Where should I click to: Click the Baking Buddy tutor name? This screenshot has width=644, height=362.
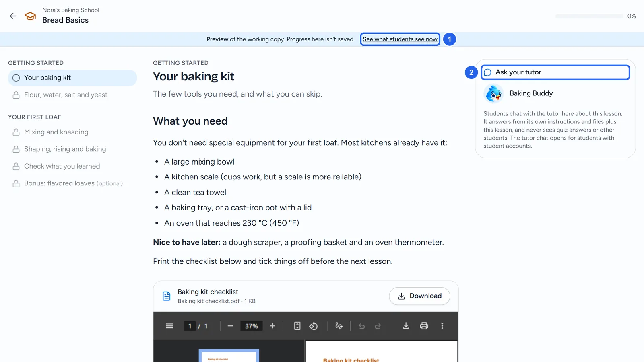point(531,93)
